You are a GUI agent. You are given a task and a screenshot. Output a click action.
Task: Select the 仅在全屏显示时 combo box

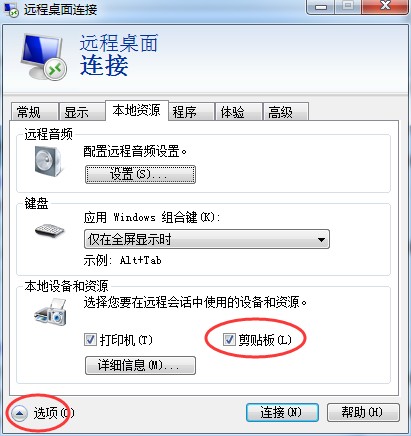pos(207,239)
